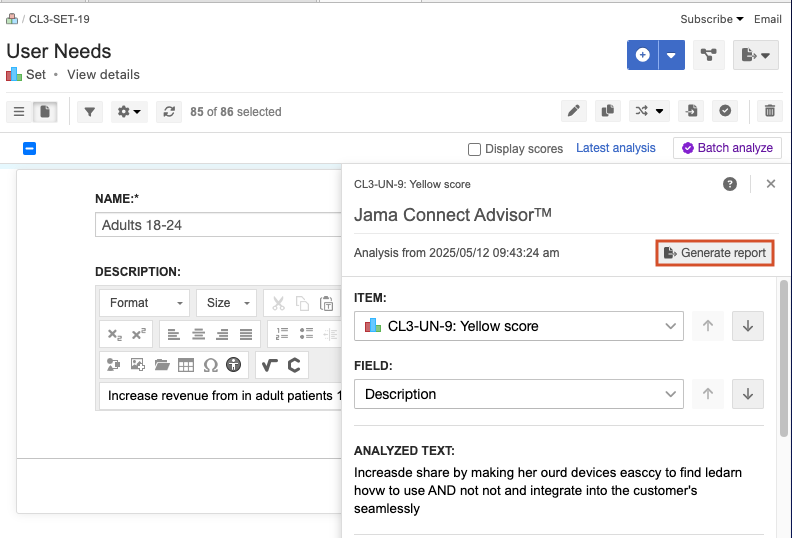Switch to the document reading view
The image size is (792, 538).
coord(46,112)
